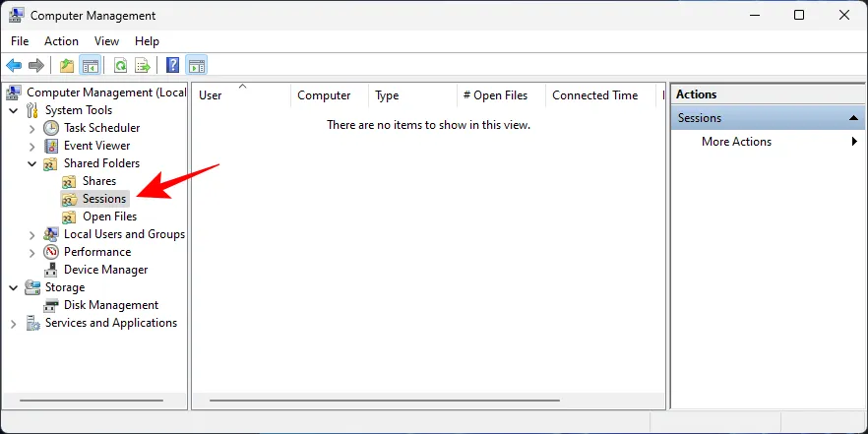
Task: Toggle Show/Hide Console Tree toolbar button
Action: coord(90,66)
